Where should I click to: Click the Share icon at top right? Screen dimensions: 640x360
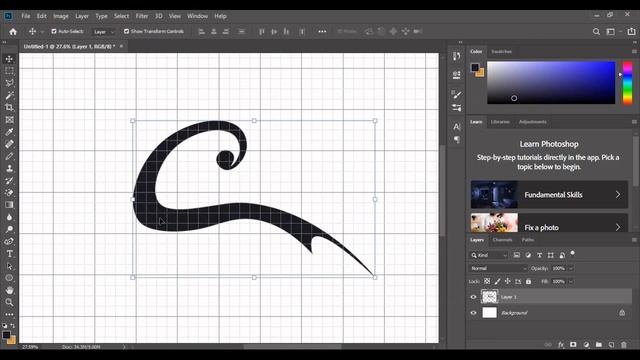point(631,31)
